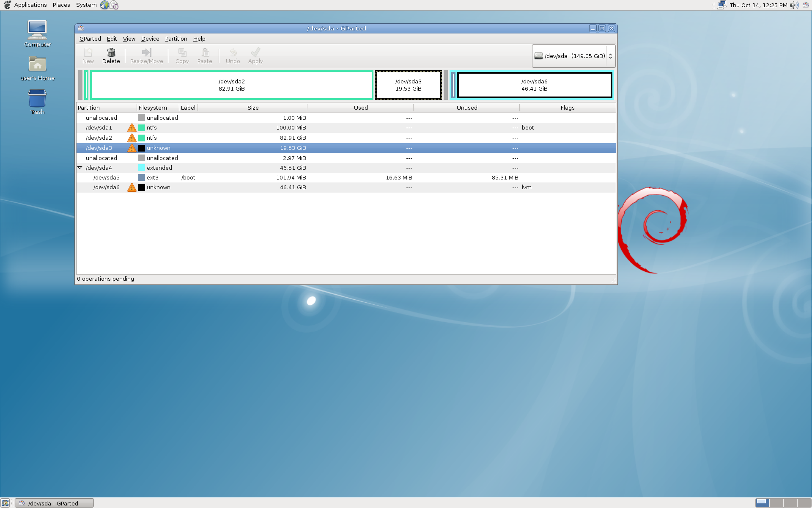Click the Apply checkmark icon
This screenshot has width=812, height=508.
click(255, 52)
